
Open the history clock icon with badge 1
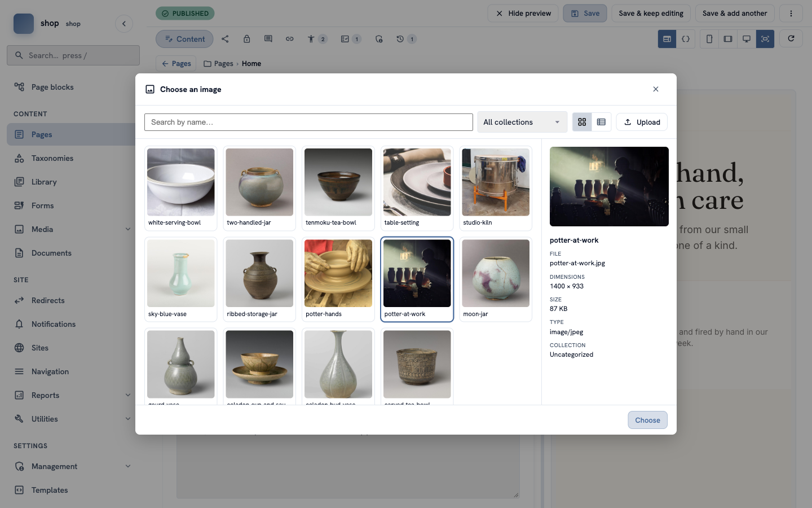(405, 39)
